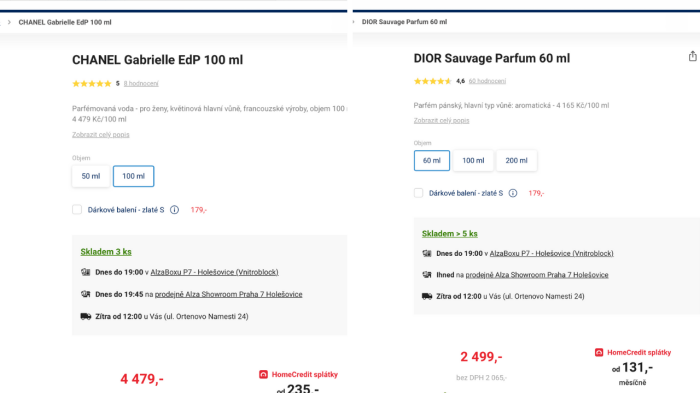This screenshot has height=393, width=700.
Task: Open the 8 hodnocení reviews link
Action: (x=141, y=84)
